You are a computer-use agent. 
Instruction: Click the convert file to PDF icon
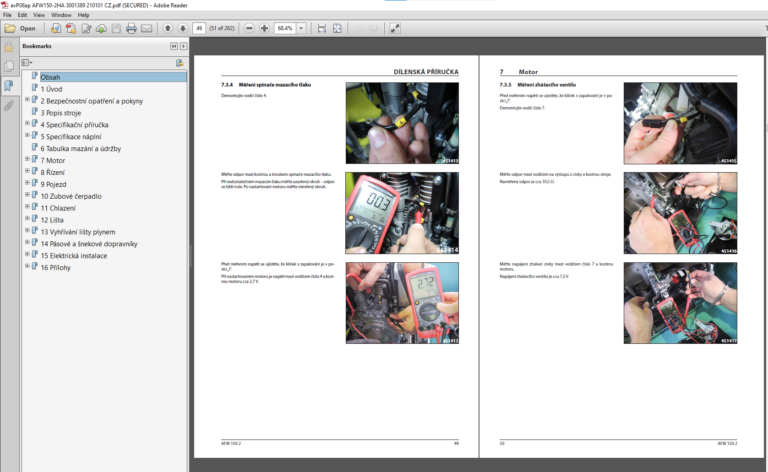click(x=55, y=28)
